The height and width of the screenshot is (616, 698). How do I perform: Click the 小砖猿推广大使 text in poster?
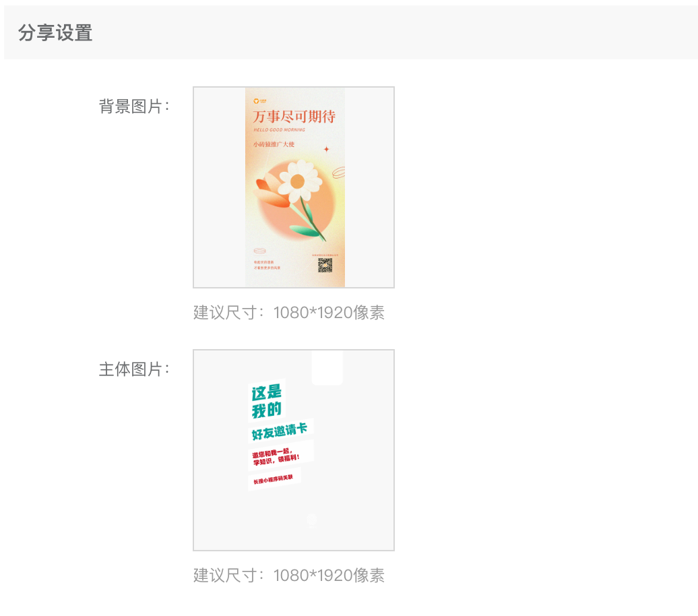274,144
